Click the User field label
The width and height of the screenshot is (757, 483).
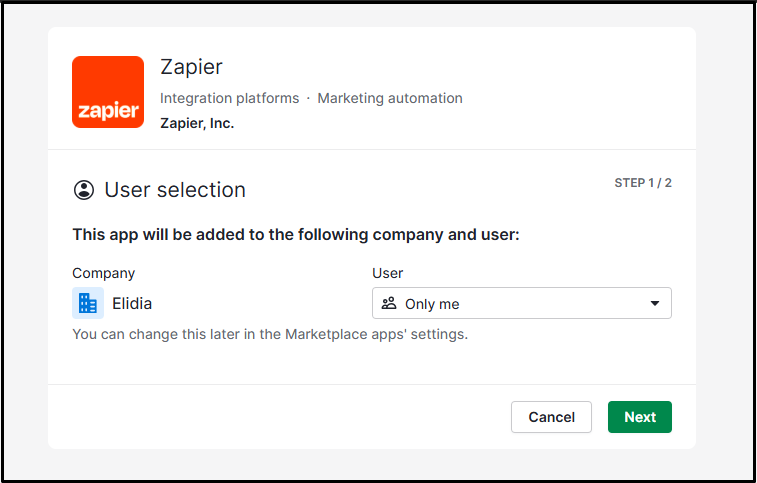[387, 273]
